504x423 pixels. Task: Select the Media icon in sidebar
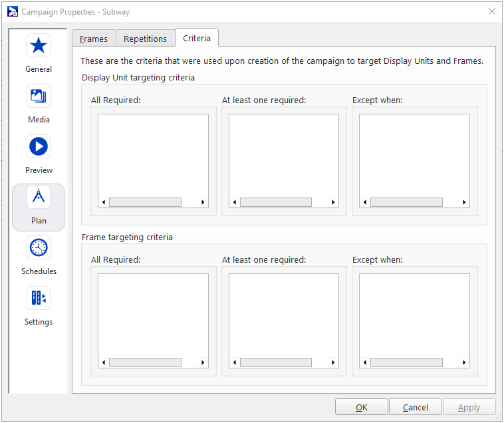[x=39, y=96]
